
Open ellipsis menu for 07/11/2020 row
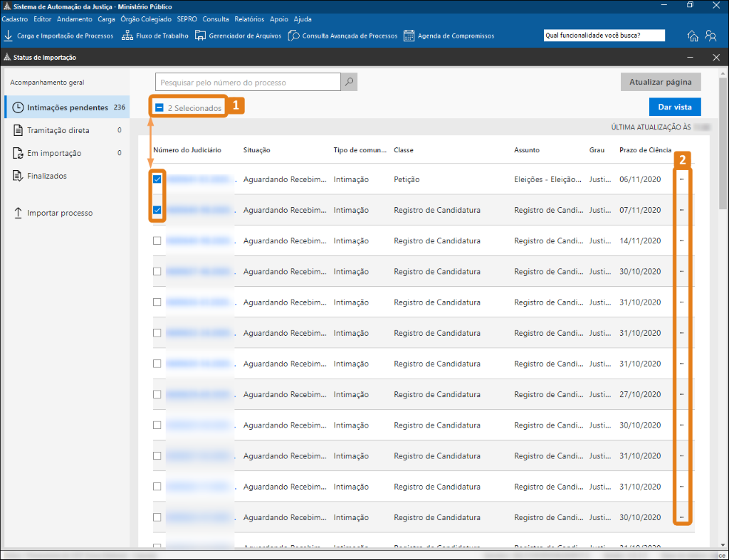[x=681, y=210]
